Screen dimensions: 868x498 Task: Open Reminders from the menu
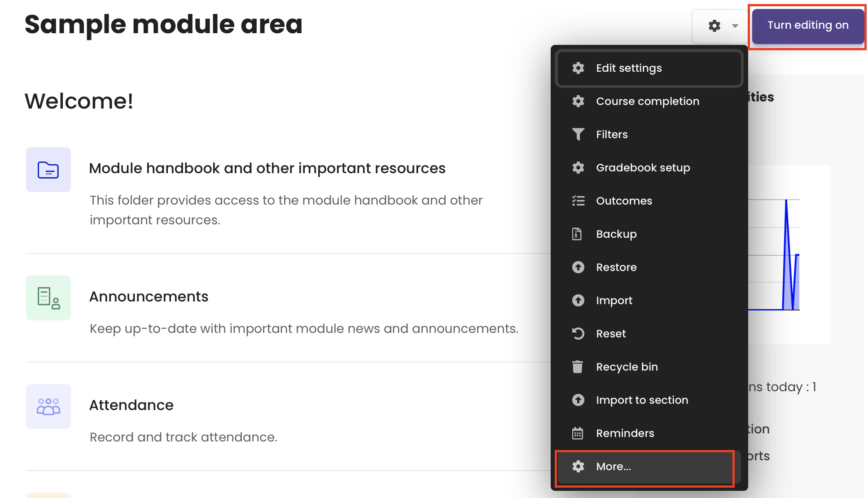point(649,433)
